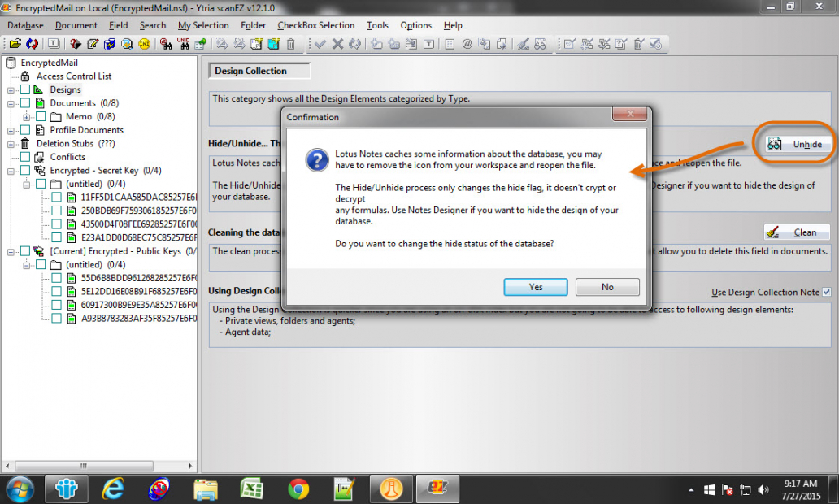Tick the checkbox for document 11FF5D1CAA585DAC85257E6
This screenshot has width=839, height=504.
click(56, 197)
